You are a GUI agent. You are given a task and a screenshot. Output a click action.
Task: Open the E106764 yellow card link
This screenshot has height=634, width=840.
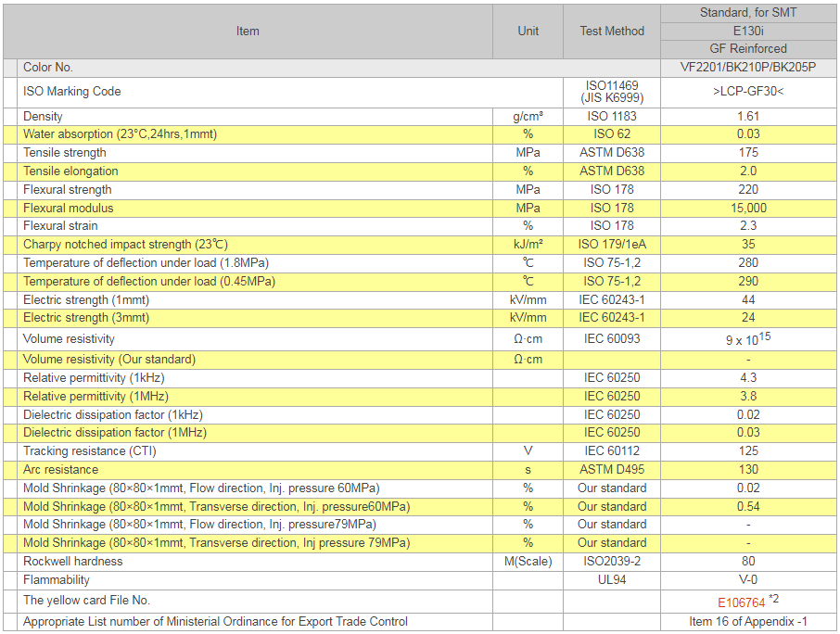pos(741,602)
